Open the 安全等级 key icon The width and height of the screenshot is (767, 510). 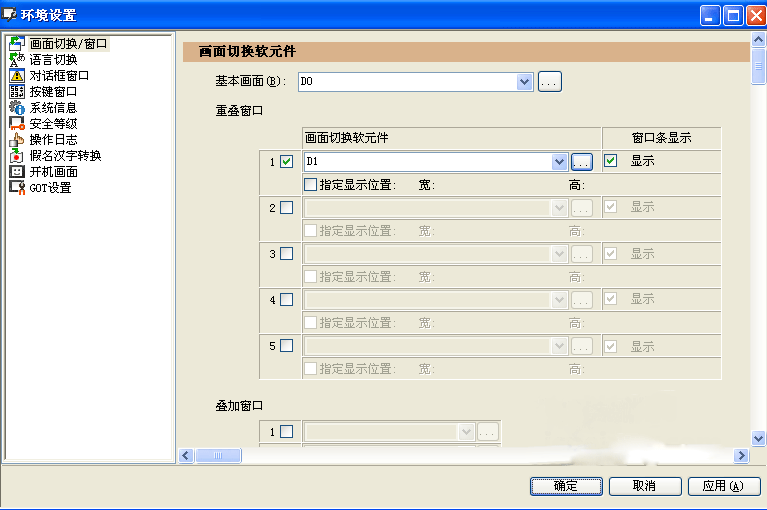pos(16,124)
